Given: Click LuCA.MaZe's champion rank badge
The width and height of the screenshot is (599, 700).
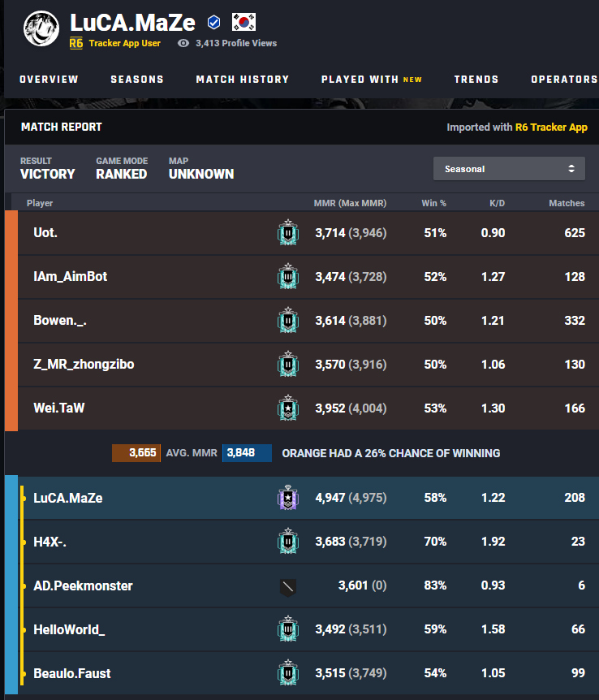Looking at the screenshot, I should coord(288,497).
